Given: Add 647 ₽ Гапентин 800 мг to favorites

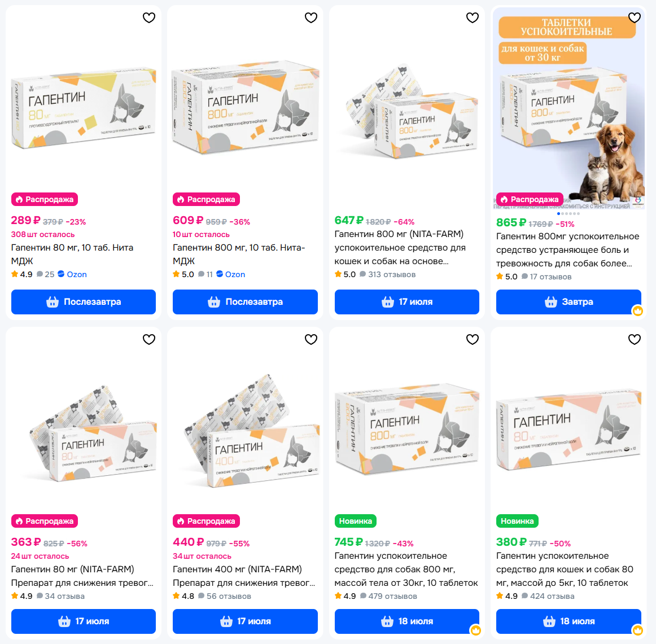Looking at the screenshot, I should point(473,17).
